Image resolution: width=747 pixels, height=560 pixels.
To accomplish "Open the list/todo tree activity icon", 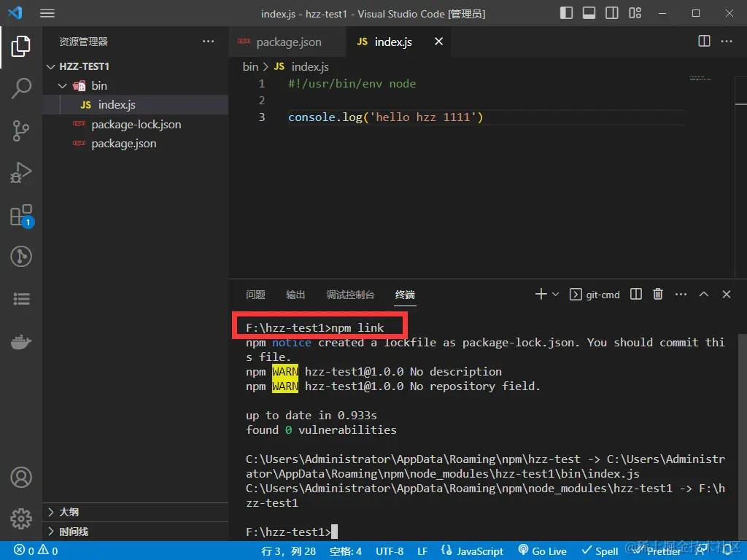I will point(21,299).
